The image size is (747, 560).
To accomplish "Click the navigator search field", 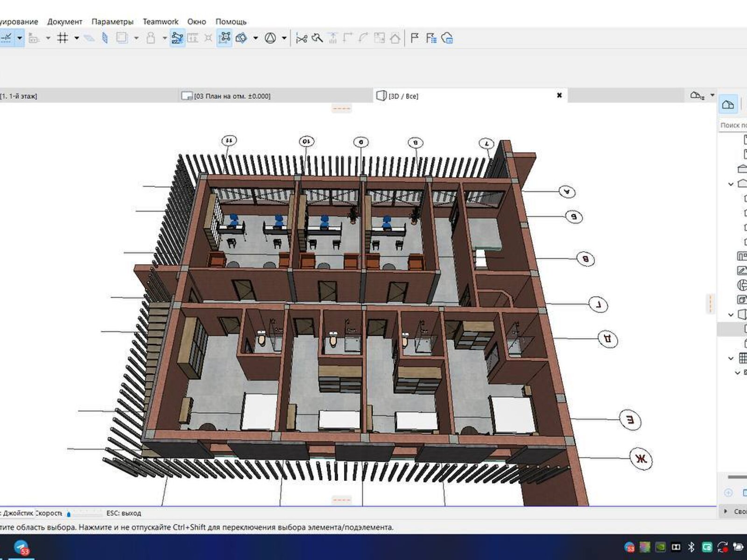I will (733, 125).
